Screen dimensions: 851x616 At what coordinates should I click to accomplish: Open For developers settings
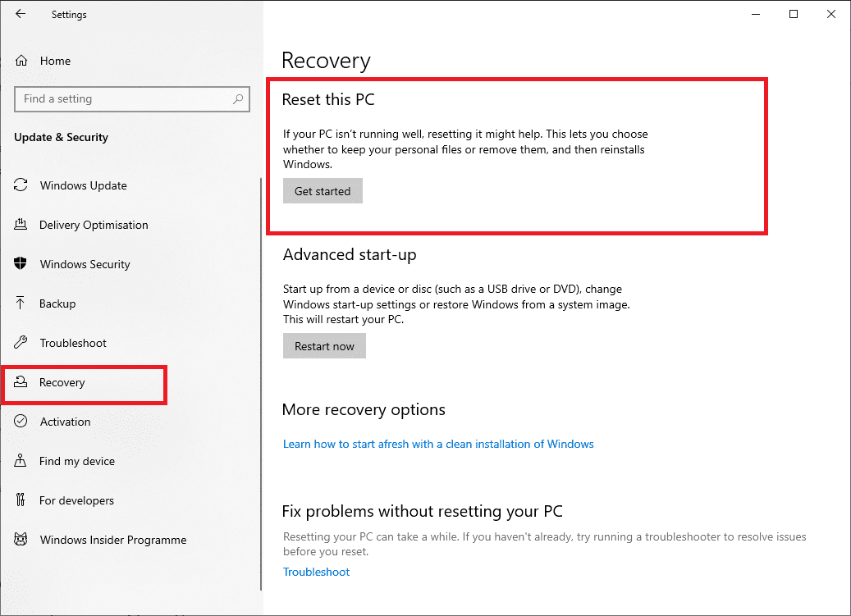point(76,500)
